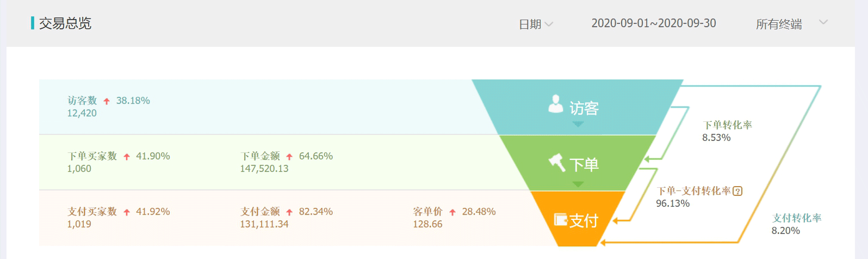
Task: Click the 下单转化率 8.53% label
Action: pos(727,131)
